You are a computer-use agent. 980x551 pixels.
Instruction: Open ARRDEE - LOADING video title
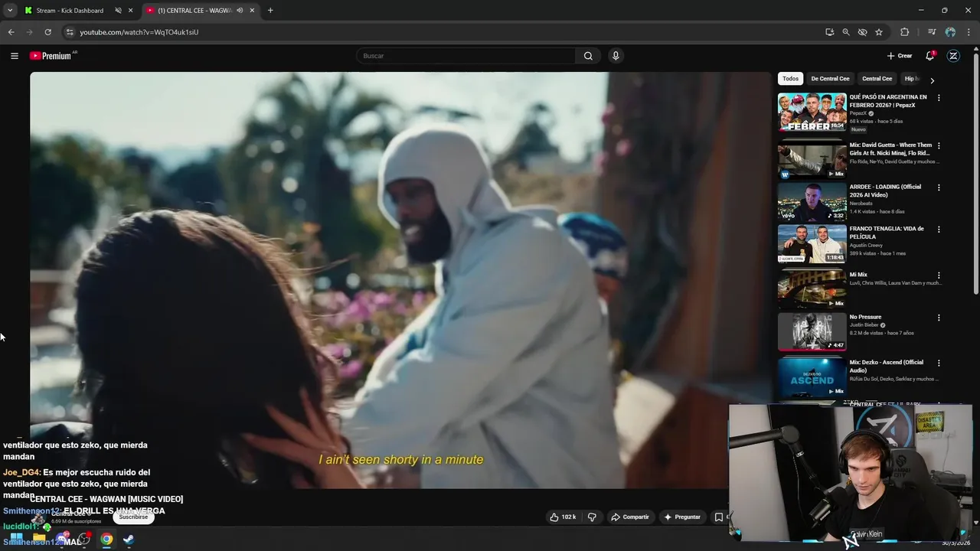point(884,191)
